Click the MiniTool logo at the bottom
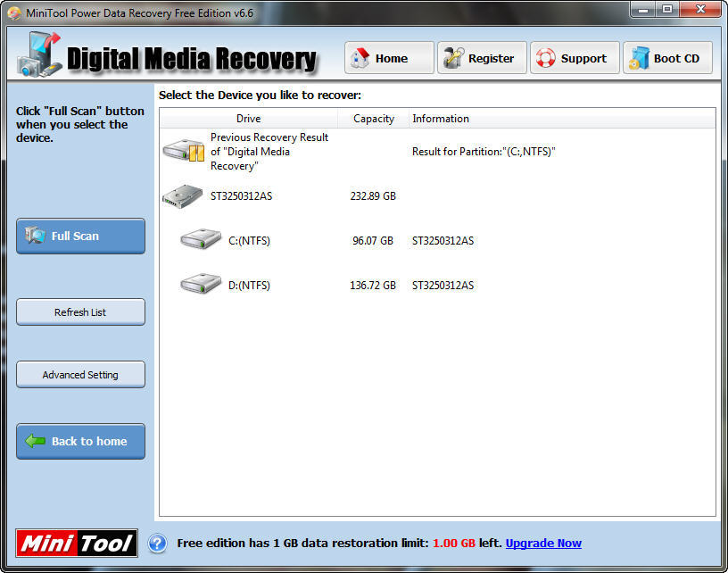This screenshot has height=573, width=728. [77, 543]
